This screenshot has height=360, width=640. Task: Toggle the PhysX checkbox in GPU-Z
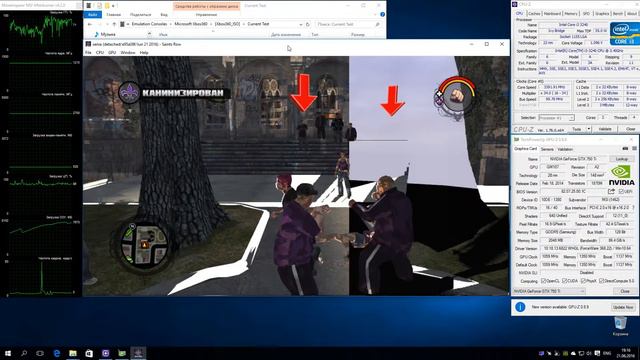point(583,281)
